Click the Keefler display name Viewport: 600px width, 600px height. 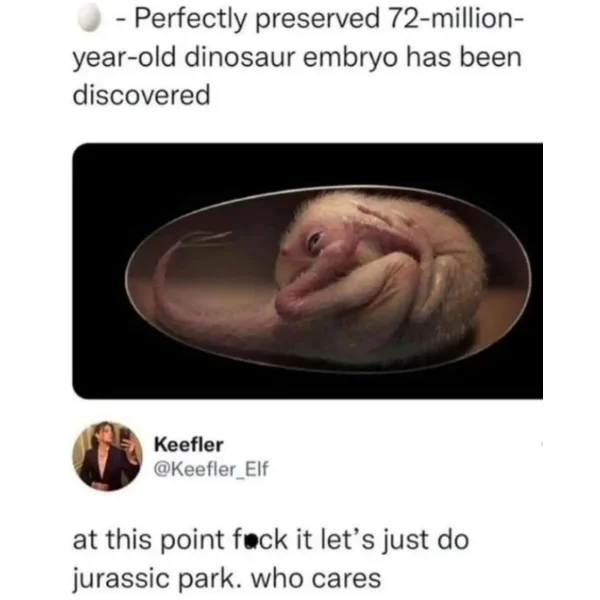(x=189, y=445)
